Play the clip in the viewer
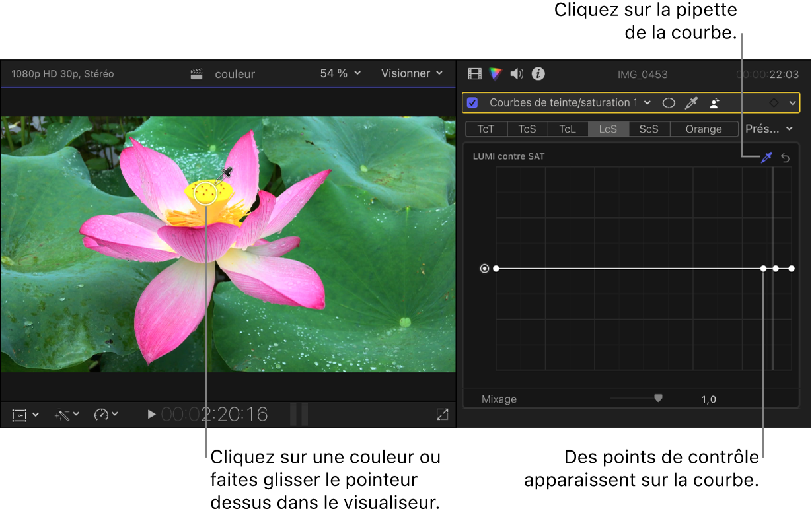 click(x=151, y=415)
